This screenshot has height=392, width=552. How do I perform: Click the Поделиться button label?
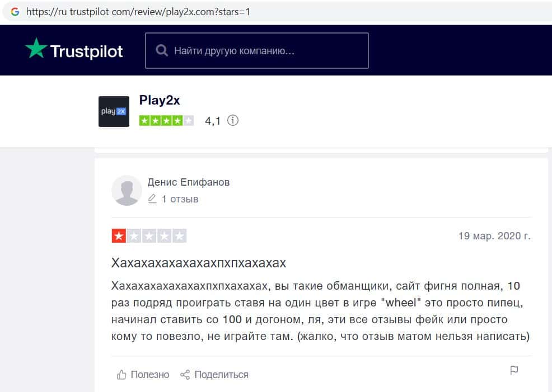point(222,375)
